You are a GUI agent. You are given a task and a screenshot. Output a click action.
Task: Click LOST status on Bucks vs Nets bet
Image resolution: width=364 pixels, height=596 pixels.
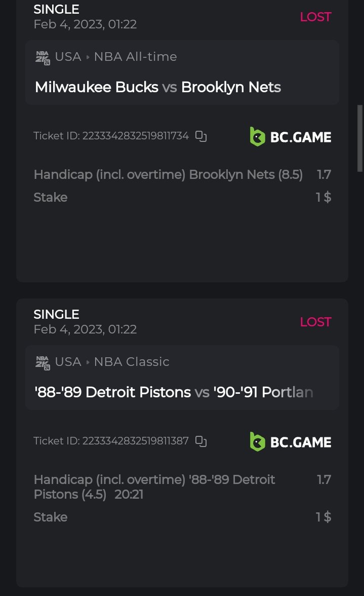pos(315,17)
